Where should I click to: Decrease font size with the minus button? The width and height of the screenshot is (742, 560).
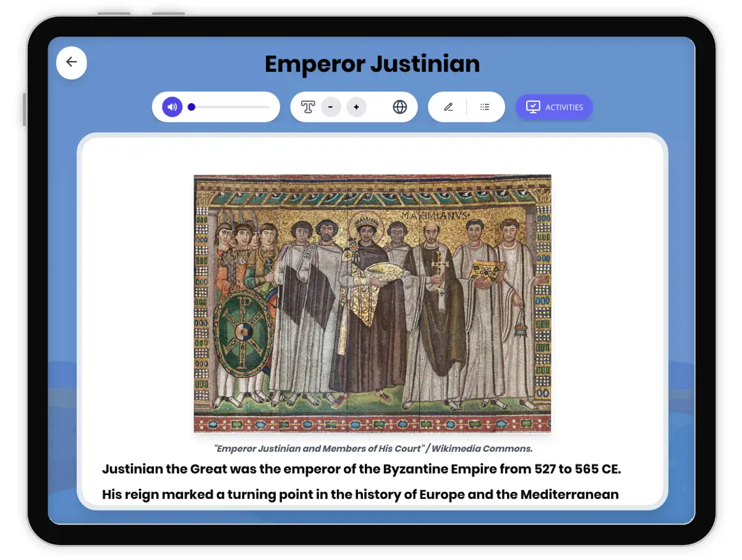(331, 107)
